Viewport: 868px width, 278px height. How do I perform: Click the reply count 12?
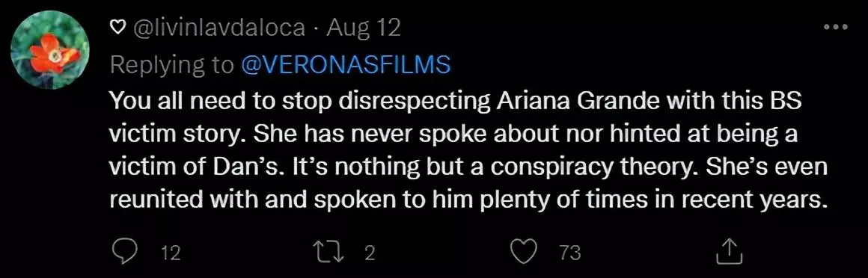click(172, 253)
